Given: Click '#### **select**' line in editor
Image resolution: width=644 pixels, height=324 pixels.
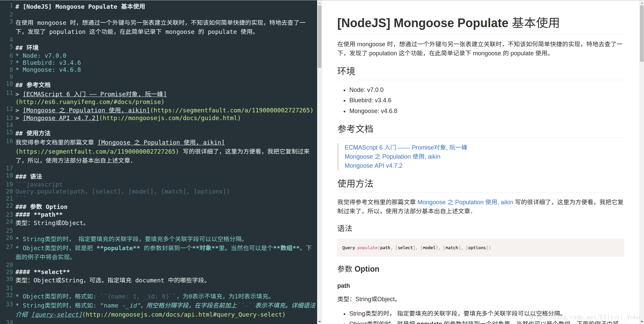Looking at the screenshot, I should point(43,272).
